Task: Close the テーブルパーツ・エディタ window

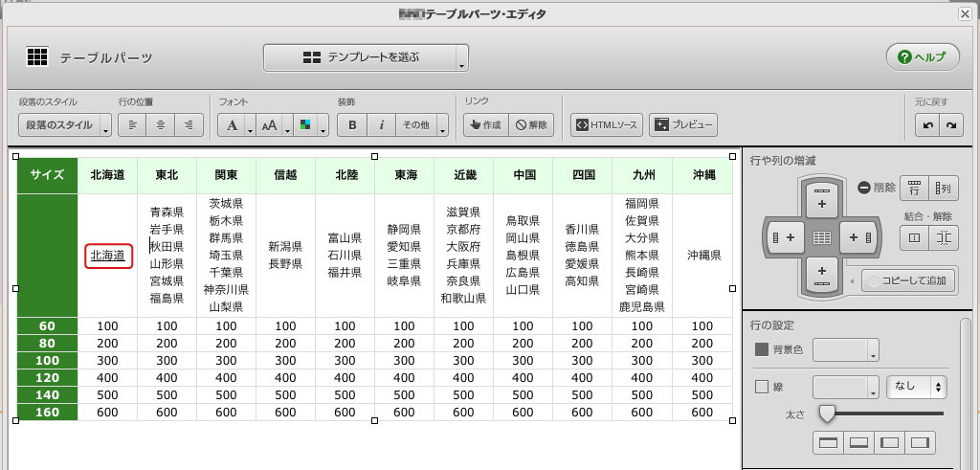Action: click(965, 13)
